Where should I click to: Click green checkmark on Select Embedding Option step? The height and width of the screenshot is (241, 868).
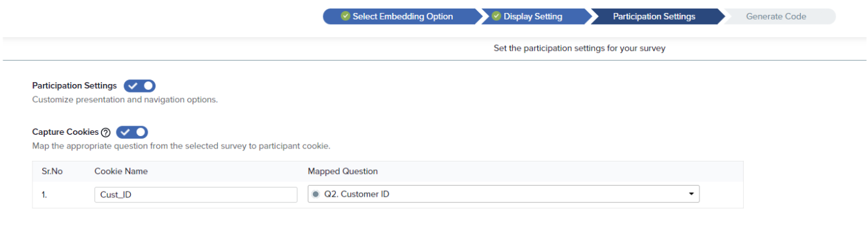[346, 16]
